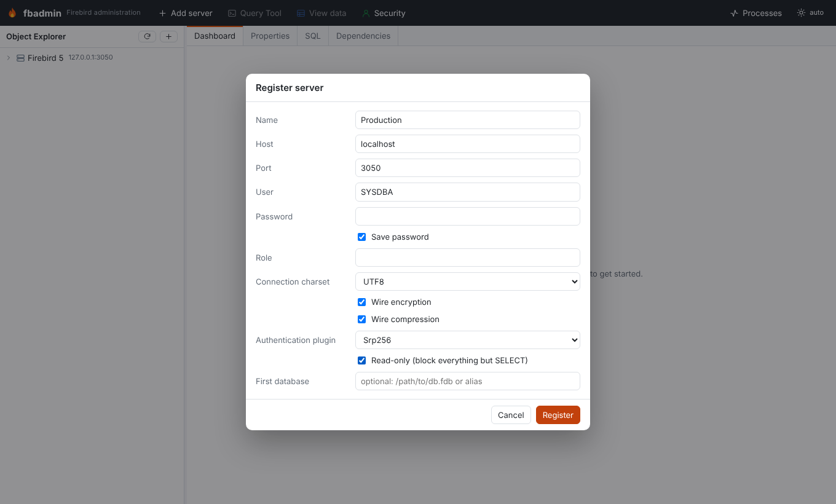This screenshot has height=504, width=836.
Task: Click the Port field showing 3050
Action: [468, 168]
